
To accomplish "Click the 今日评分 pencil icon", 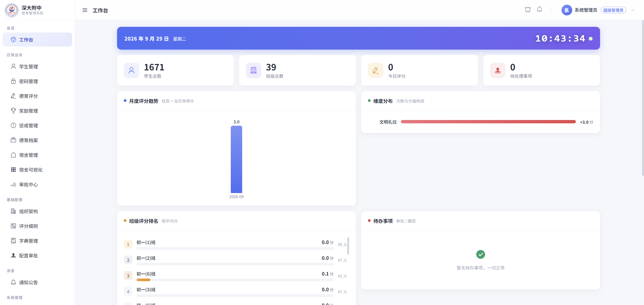I will [x=376, y=70].
